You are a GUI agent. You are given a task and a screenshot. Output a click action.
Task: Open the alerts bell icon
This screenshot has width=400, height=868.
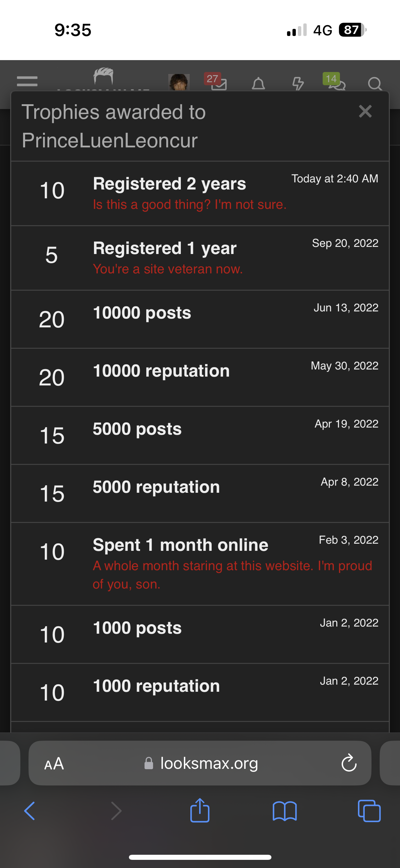(x=258, y=84)
